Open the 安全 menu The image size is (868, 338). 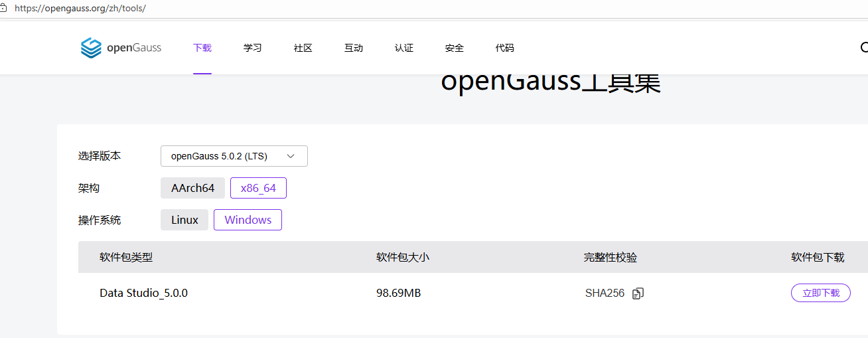pyautogui.click(x=455, y=48)
